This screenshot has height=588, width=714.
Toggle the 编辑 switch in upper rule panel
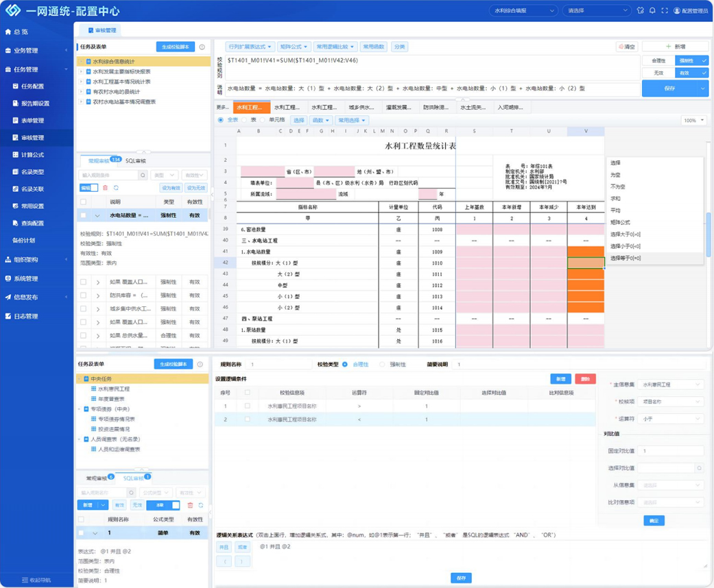pyautogui.click(x=89, y=188)
